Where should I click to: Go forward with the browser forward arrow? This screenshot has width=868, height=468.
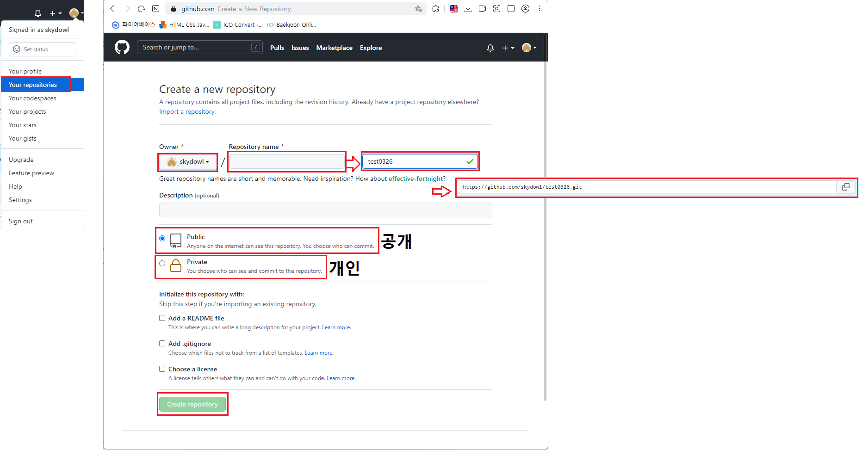[127, 9]
